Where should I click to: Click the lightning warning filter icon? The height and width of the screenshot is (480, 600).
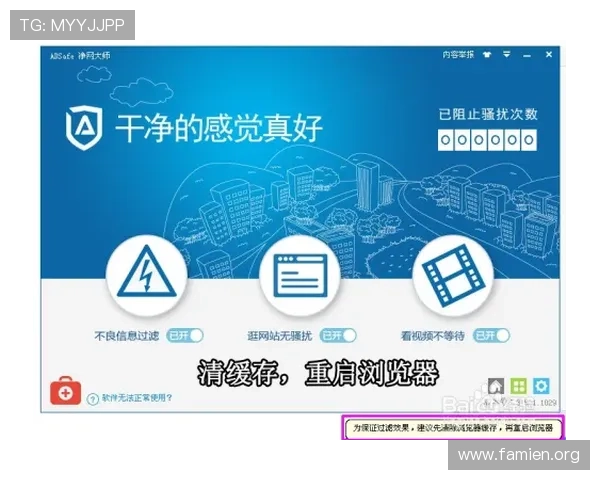[147, 276]
